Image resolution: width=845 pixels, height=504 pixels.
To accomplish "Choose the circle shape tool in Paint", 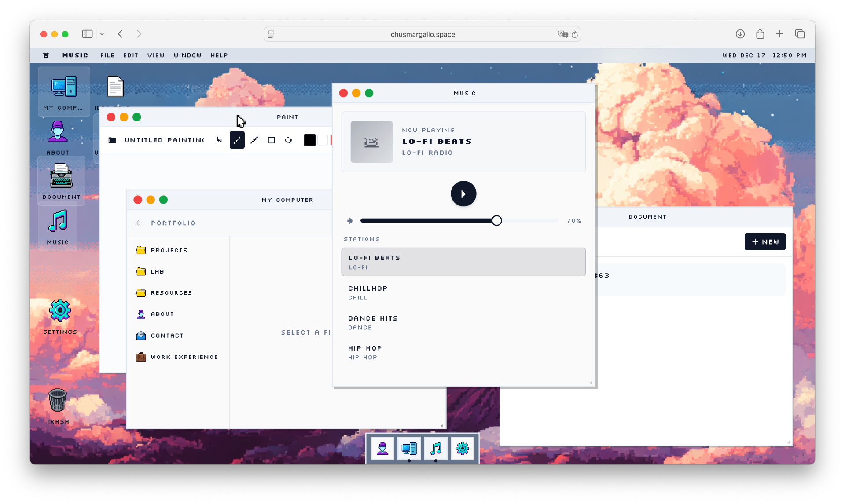I will (x=288, y=140).
